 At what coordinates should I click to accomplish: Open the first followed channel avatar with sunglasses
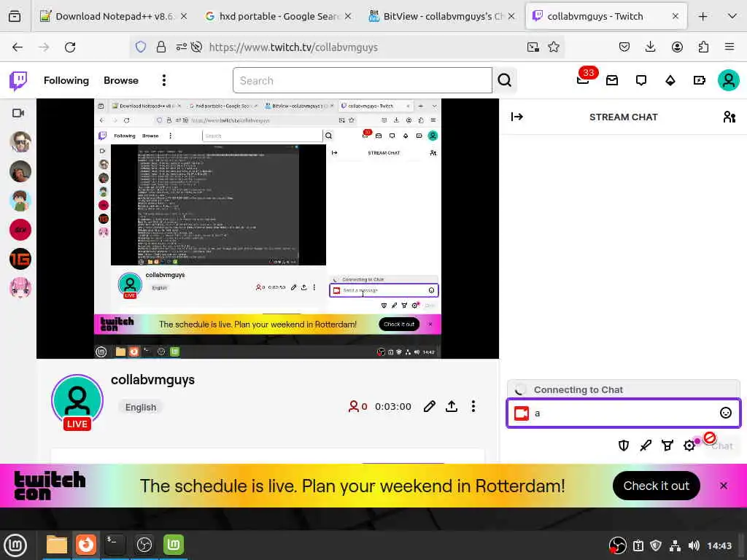coord(20,142)
